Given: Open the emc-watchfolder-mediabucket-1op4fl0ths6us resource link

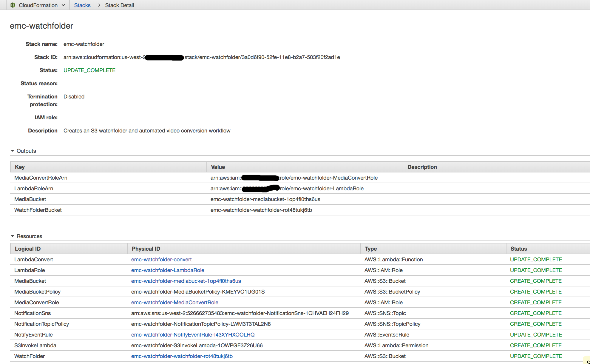Looking at the screenshot, I should coord(186,281).
